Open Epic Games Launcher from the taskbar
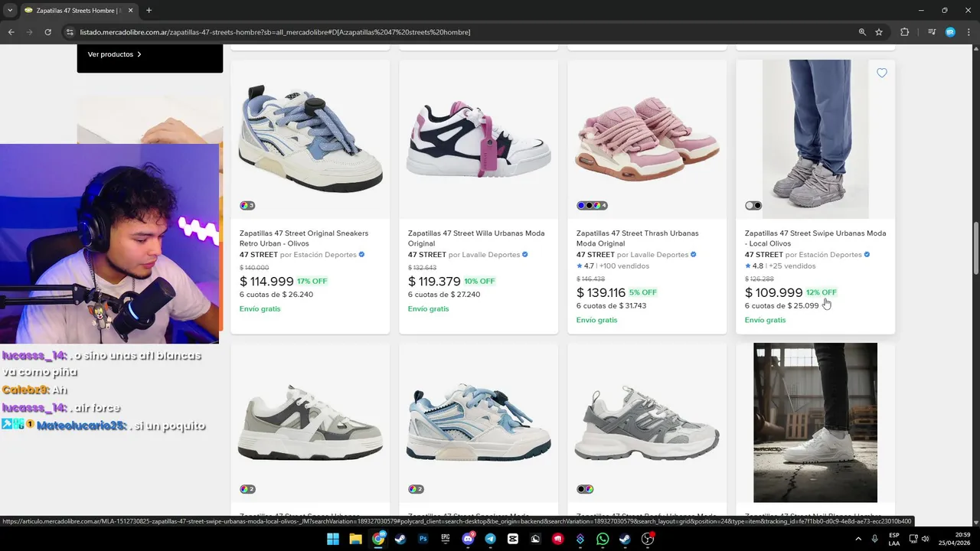 (445, 539)
